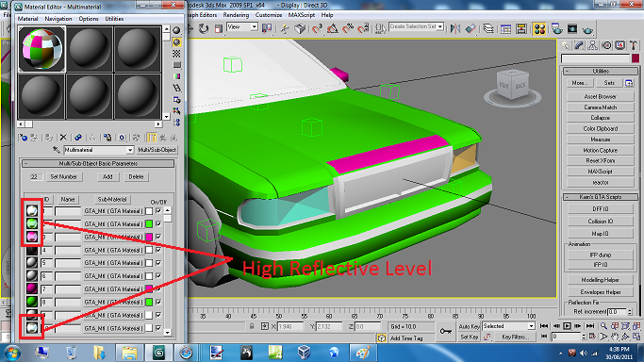Click the Select and Scale tool icon
The height and width of the screenshot is (362, 644).
pos(219,28)
